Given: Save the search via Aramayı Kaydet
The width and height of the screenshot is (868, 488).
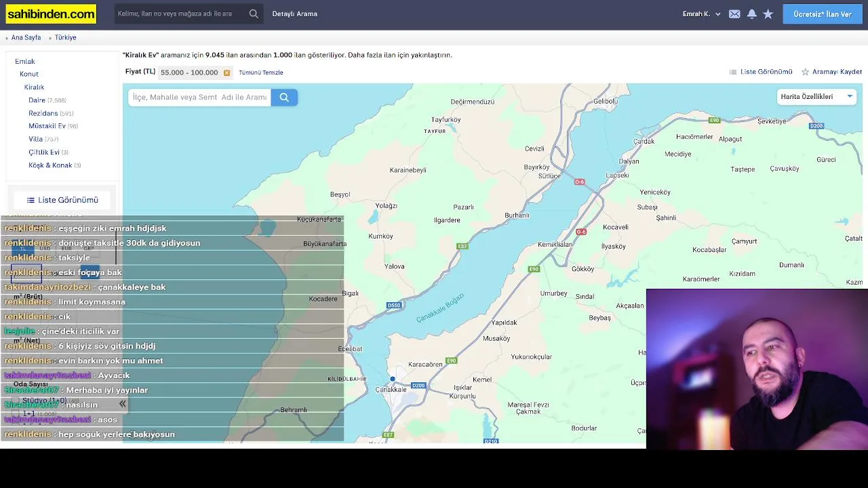Looking at the screenshot, I should click(x=831, y=72).
